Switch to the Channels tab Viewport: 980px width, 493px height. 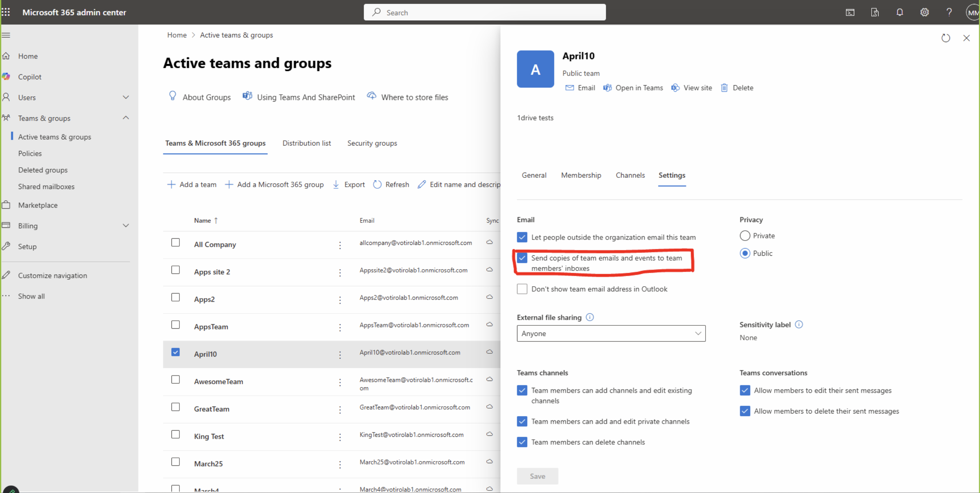point(630,175)
